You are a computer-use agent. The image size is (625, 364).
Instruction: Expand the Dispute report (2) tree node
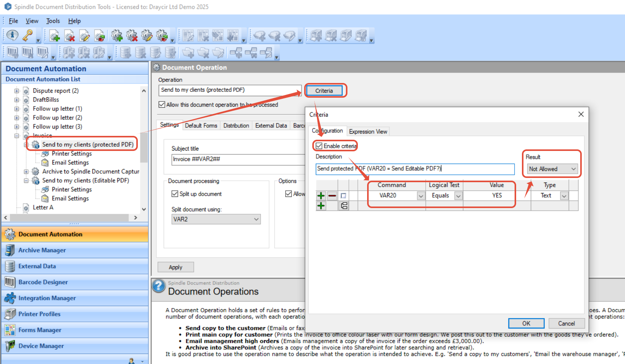tap(17, 91)
